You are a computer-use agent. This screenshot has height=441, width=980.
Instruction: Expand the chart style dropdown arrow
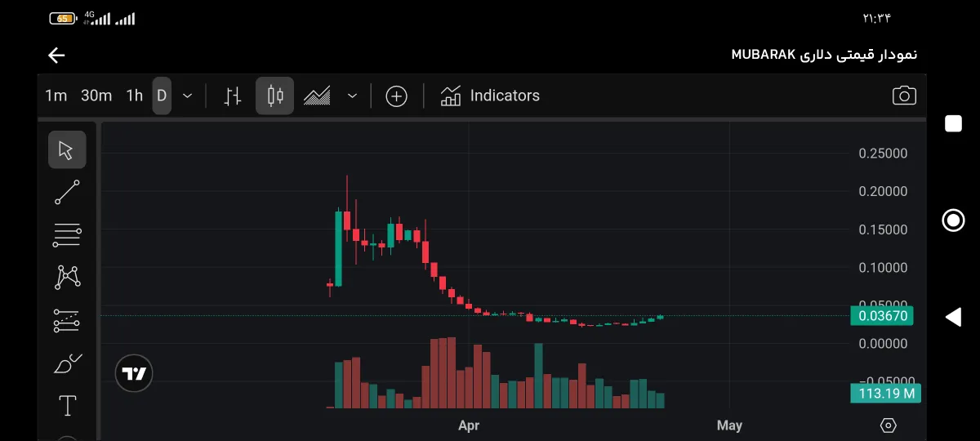click(x=352, y=96)
